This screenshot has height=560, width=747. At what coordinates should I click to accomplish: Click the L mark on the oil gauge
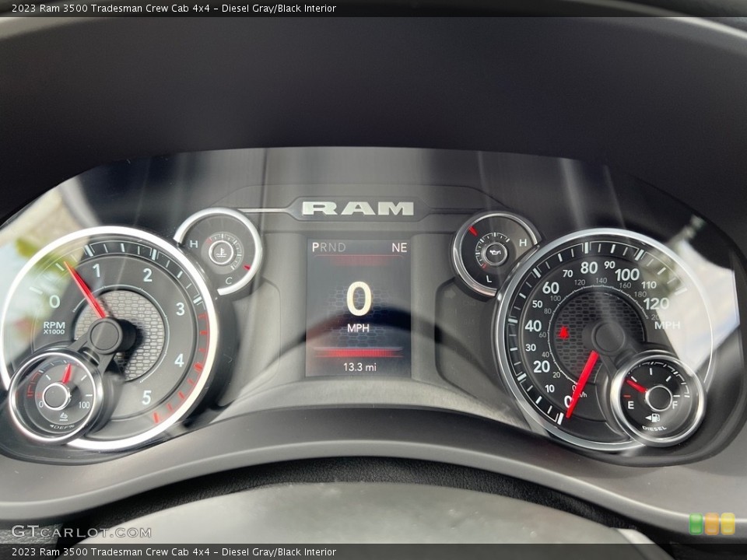tap(489, 279)
